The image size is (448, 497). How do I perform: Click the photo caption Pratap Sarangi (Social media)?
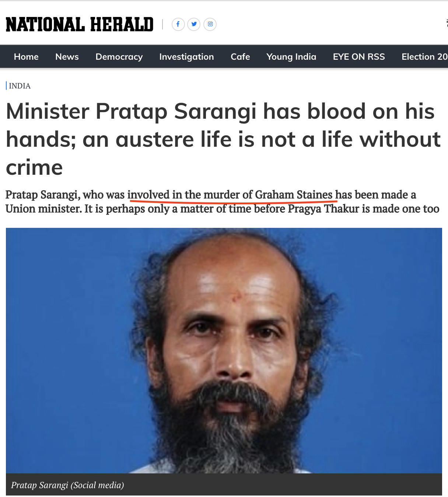67,485
